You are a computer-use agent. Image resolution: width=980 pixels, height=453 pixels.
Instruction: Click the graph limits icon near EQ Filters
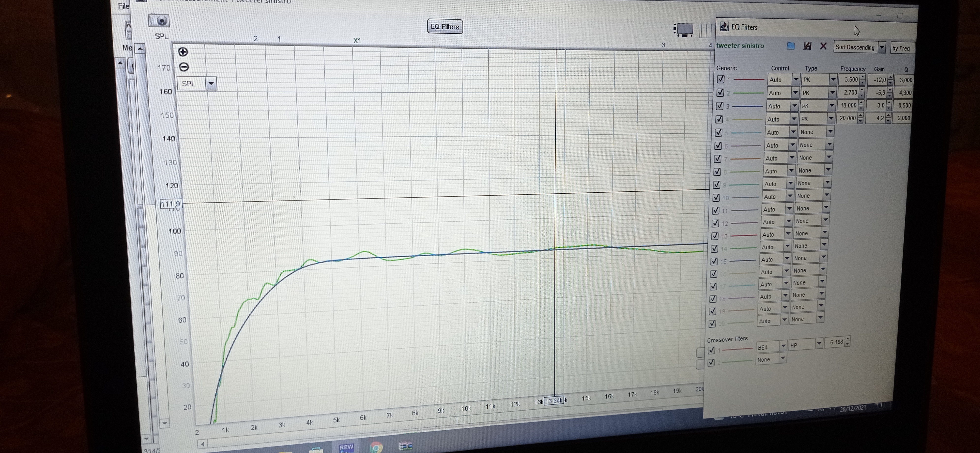(x=684, y=30)
